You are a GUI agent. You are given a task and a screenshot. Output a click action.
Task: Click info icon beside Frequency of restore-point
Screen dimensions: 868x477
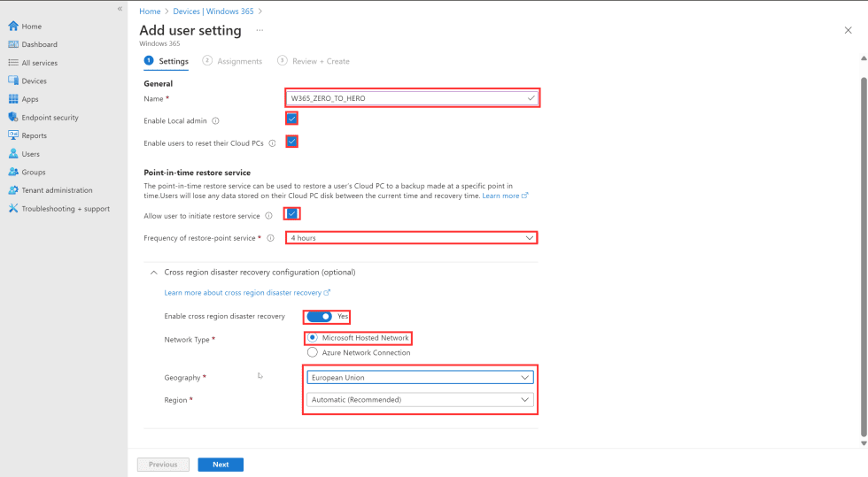click(271, 238)
